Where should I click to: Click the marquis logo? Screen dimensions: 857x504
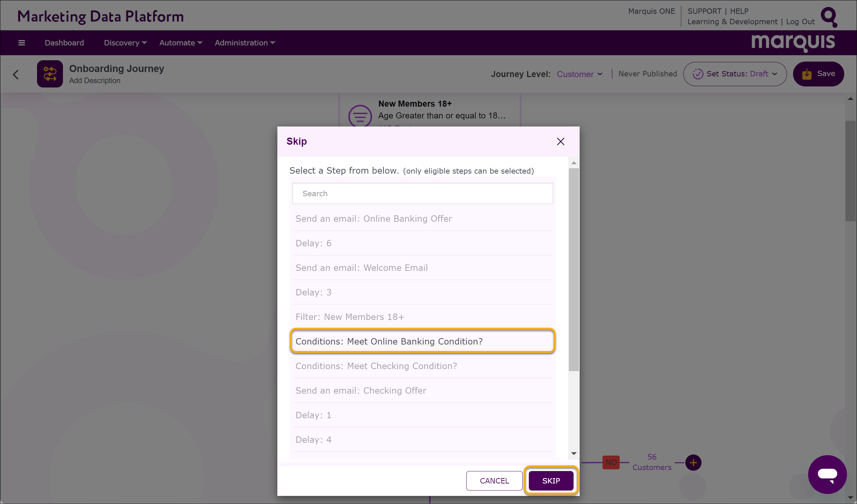coord(793,43)
